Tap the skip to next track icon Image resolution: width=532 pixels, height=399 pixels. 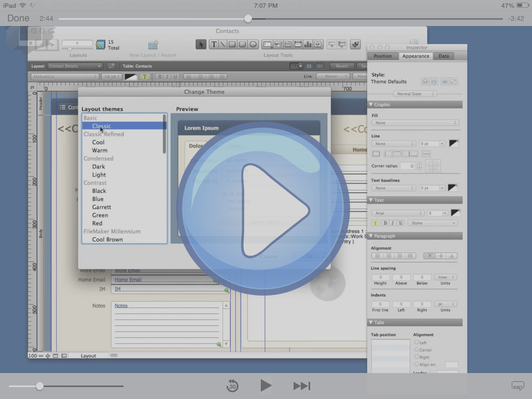(x=302, y=386)
